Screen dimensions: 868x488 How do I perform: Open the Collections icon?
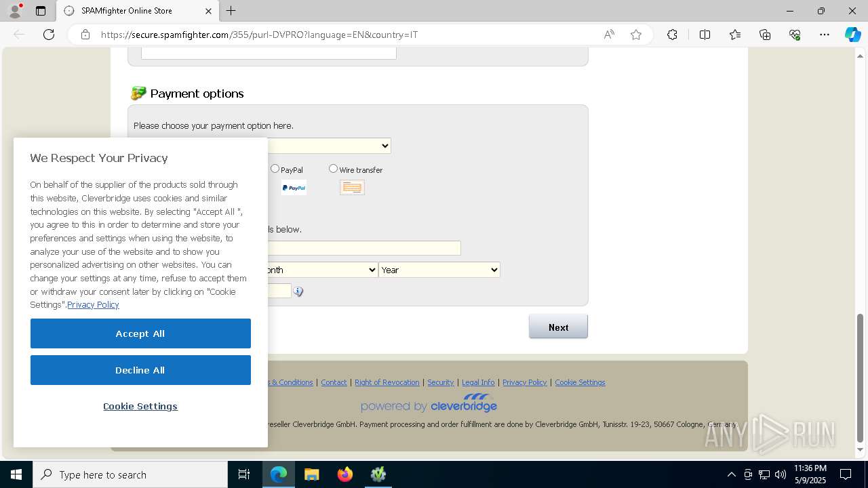[765, 35]
